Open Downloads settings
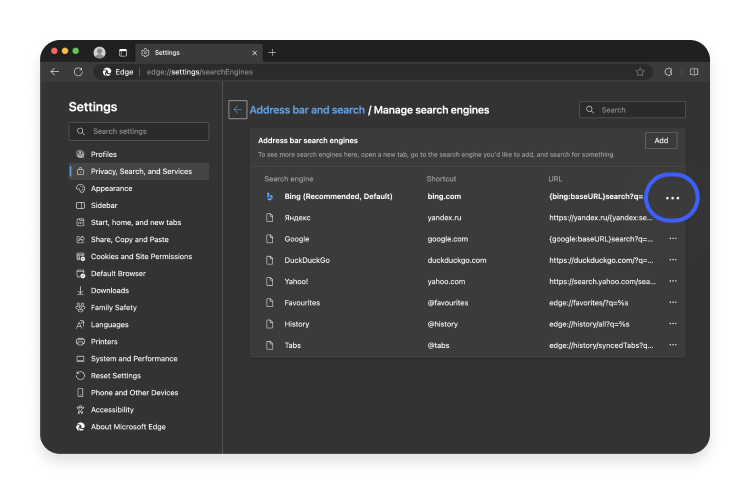 139,290
